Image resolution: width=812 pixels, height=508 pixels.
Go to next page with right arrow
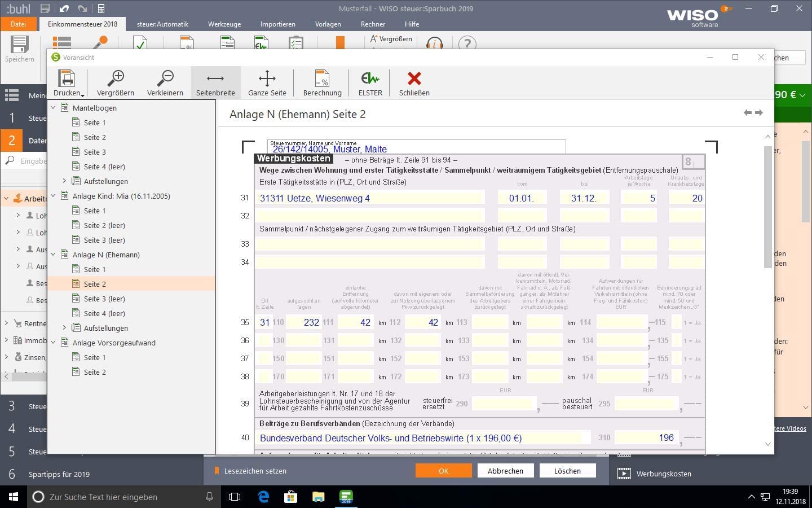coord(759,113)
